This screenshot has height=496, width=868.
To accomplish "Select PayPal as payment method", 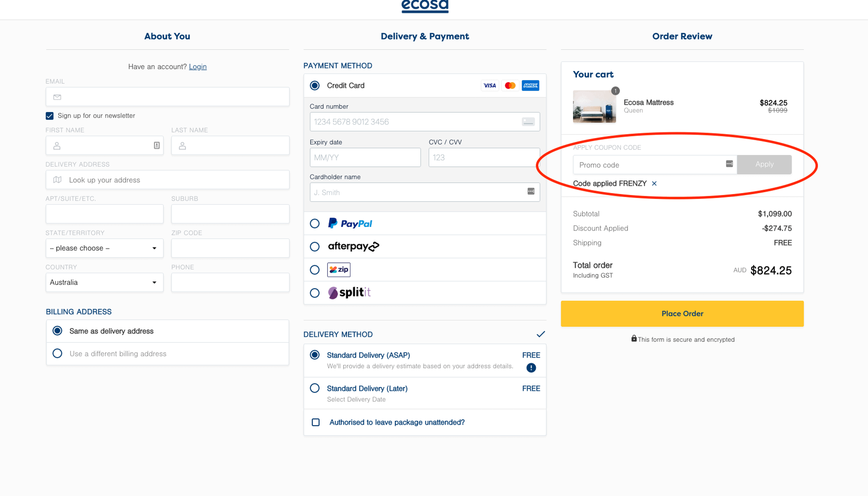I will 315,224.
